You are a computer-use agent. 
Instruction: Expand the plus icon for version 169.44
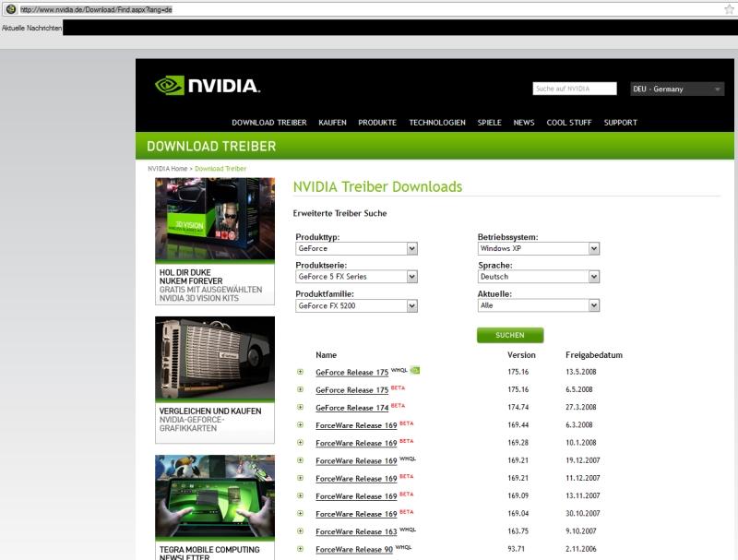300,425
